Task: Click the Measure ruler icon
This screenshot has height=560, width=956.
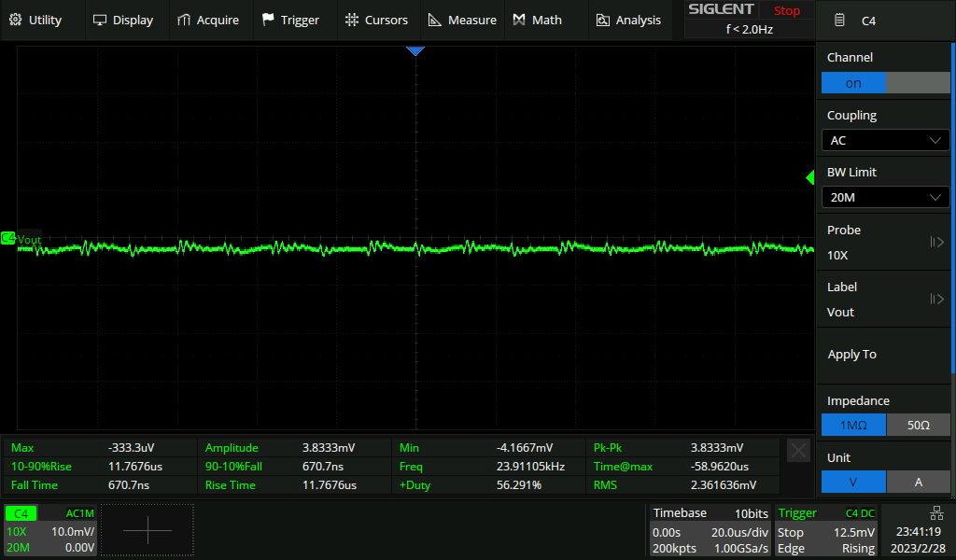Action: pyautogui.click(x=435, y=21)
